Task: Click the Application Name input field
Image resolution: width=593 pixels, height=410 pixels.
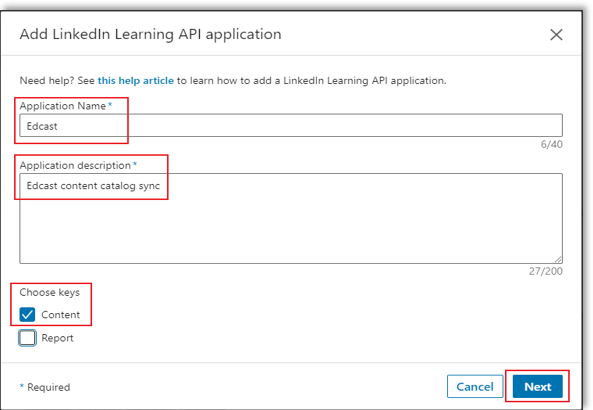Action: (291, 126)
